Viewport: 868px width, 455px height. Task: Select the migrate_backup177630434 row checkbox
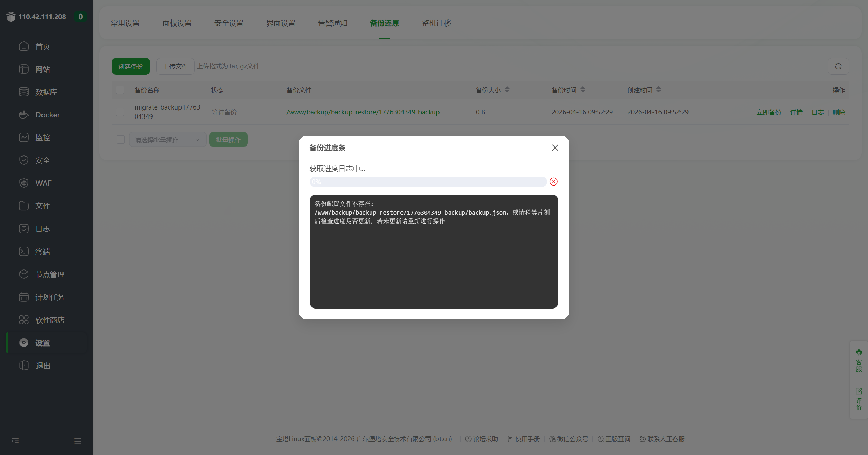click(120, 112)
